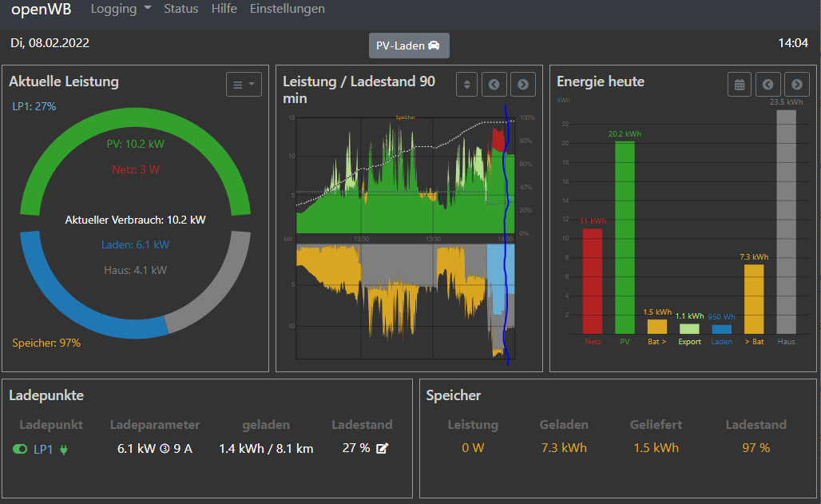Go to next period in Leistung chart
Screen dimensions: 821x504
[x=523, y=84]
